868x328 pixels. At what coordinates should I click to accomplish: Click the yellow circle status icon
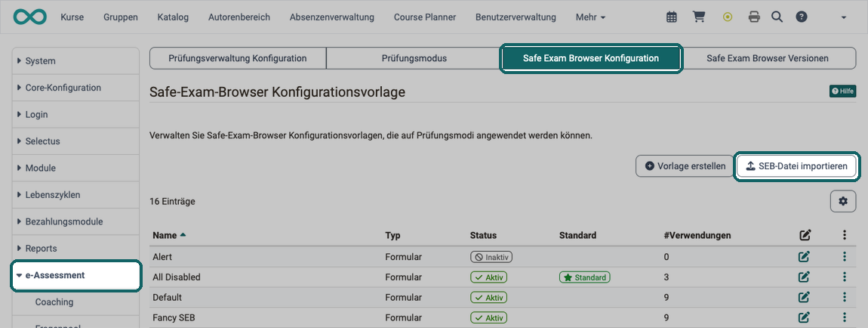click(728, 17)
